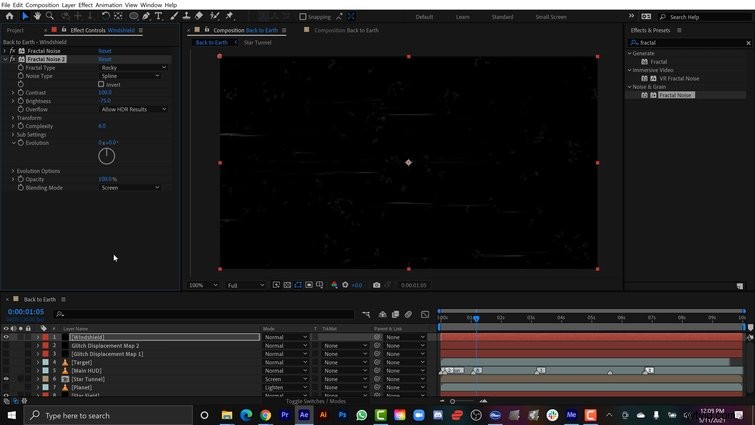Toggle the Contrast stopwatch

point(21,92)
